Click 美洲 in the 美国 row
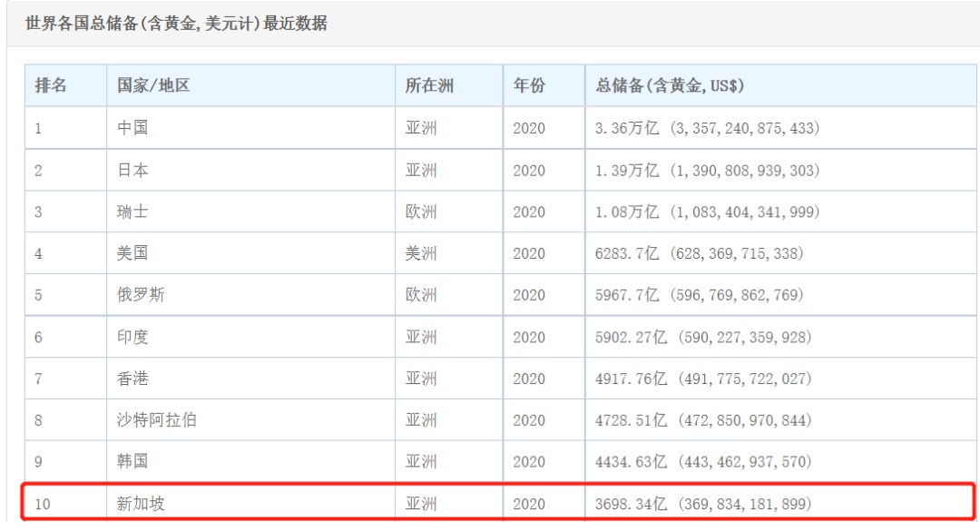The height and width of the screenshot is (522, 980). [421, 253]
